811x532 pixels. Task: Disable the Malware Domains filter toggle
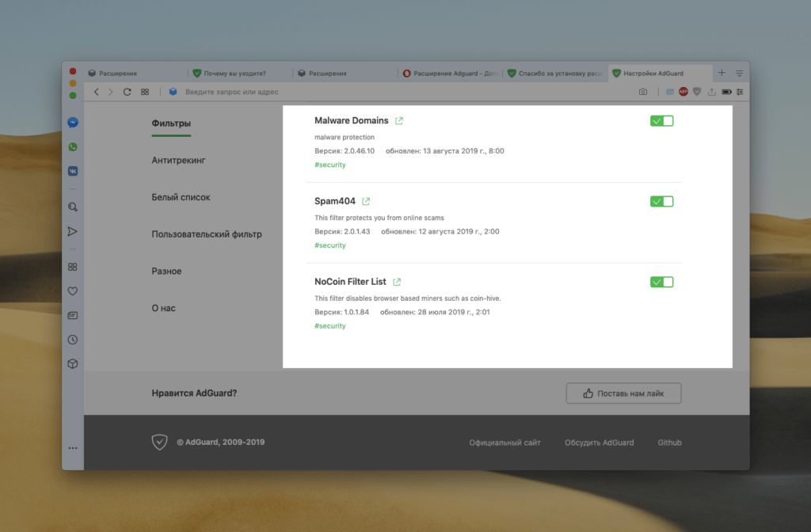[x=661, y=121]
